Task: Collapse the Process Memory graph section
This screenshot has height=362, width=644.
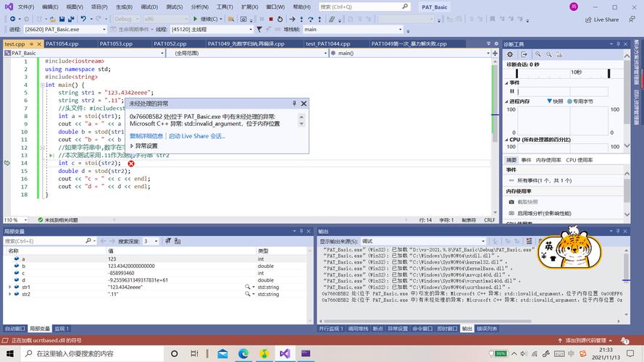Action: pos(508,101)
